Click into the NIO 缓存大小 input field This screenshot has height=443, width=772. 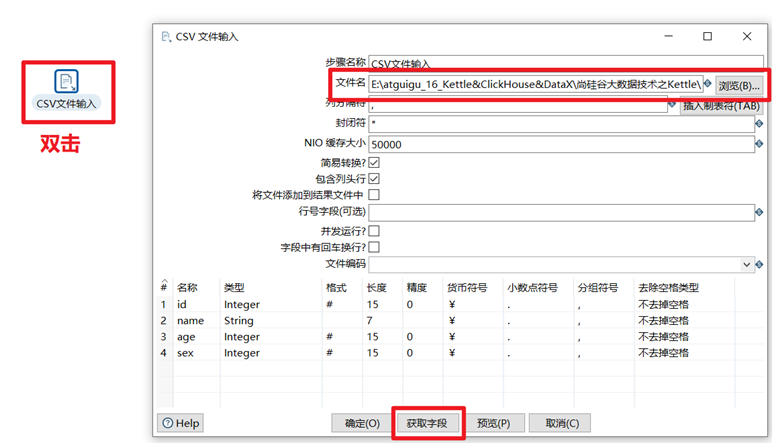point(561,144)
